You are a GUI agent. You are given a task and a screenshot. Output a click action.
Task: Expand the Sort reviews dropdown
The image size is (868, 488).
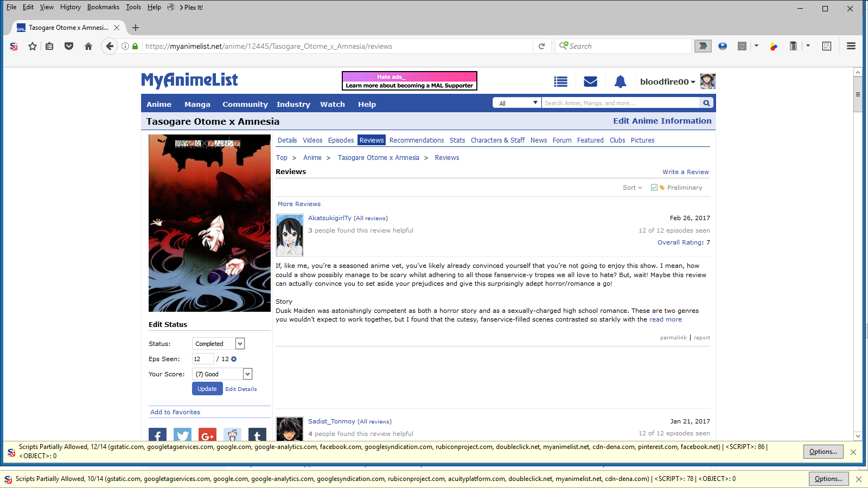[x=632, y=188]
